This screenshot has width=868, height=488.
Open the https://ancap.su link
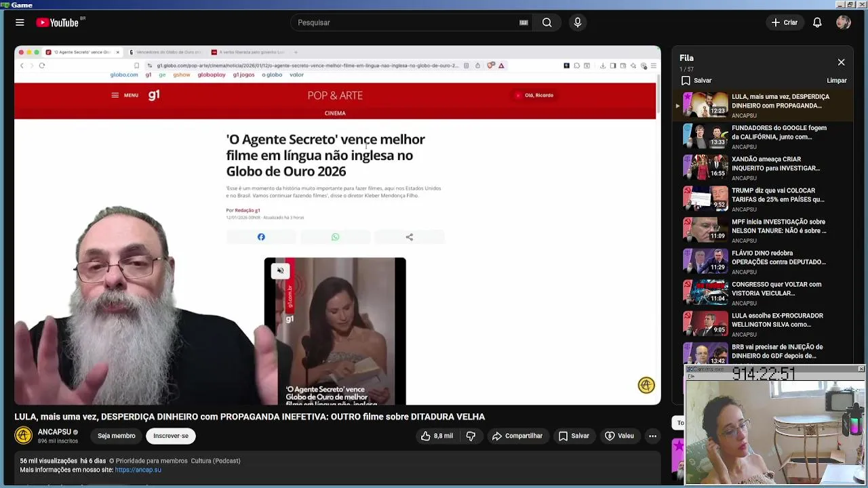(138, 470)
